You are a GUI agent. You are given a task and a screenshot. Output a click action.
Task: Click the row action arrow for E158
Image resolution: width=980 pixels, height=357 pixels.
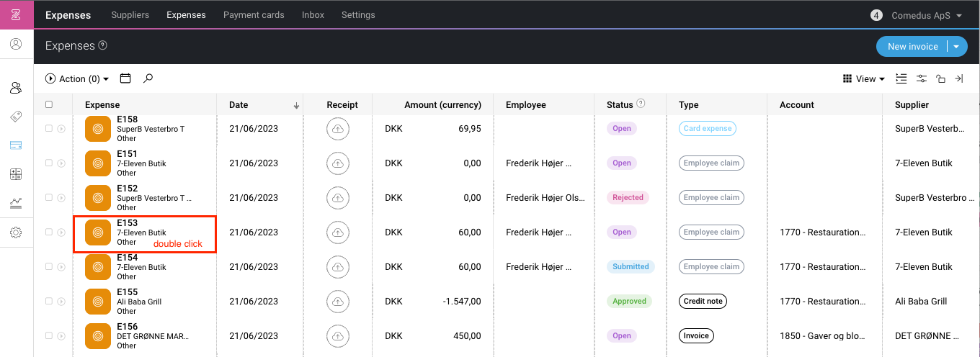coord(61,129)
